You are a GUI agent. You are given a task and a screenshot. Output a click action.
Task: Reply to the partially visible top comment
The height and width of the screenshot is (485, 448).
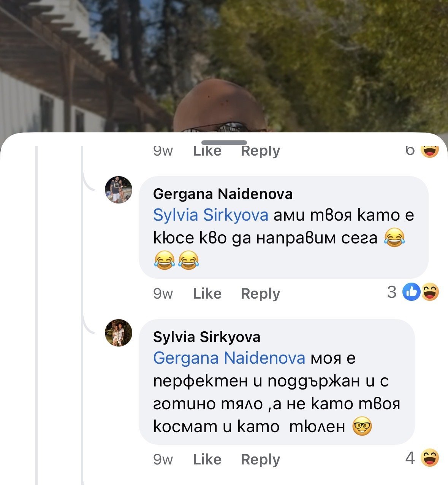(260, 151)
